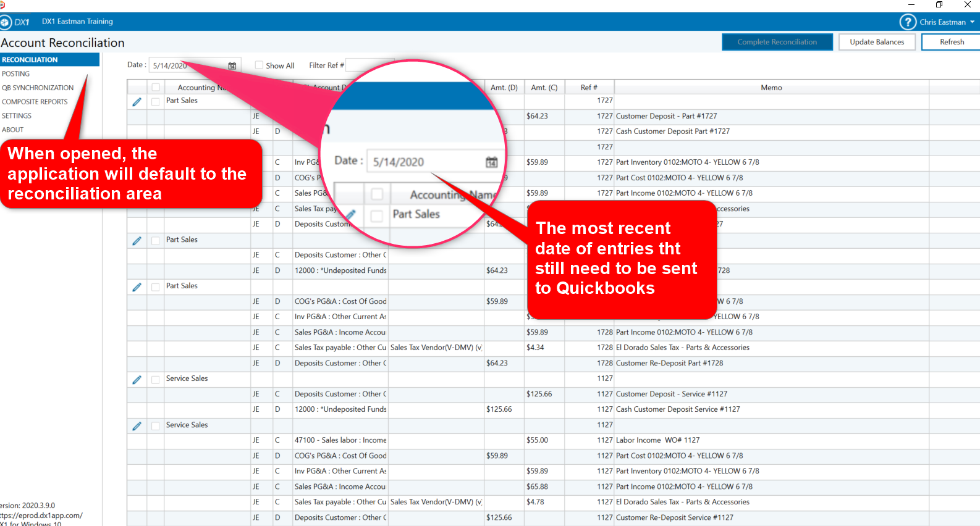980x526 pixels.
Task: Open the help question mark icon
Action: point(907,22)
